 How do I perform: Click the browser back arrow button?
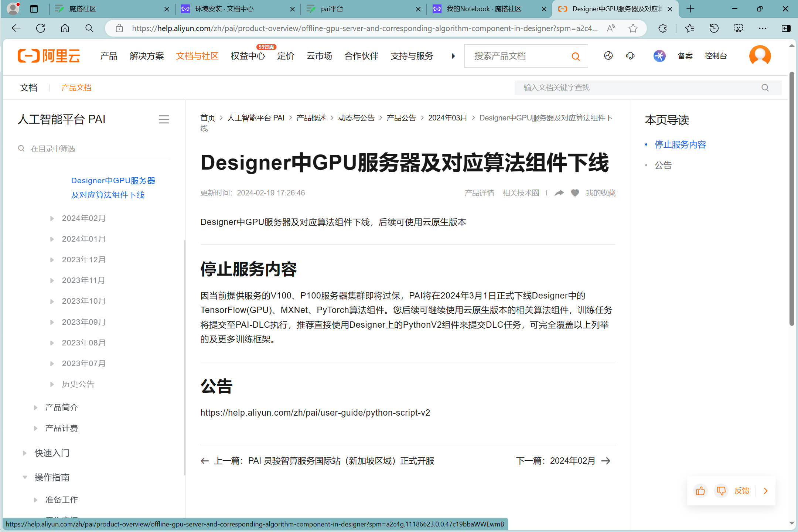click(x=16, y=28)
